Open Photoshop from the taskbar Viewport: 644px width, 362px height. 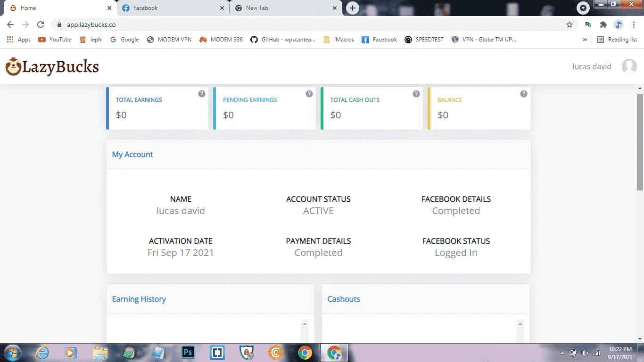188,353
